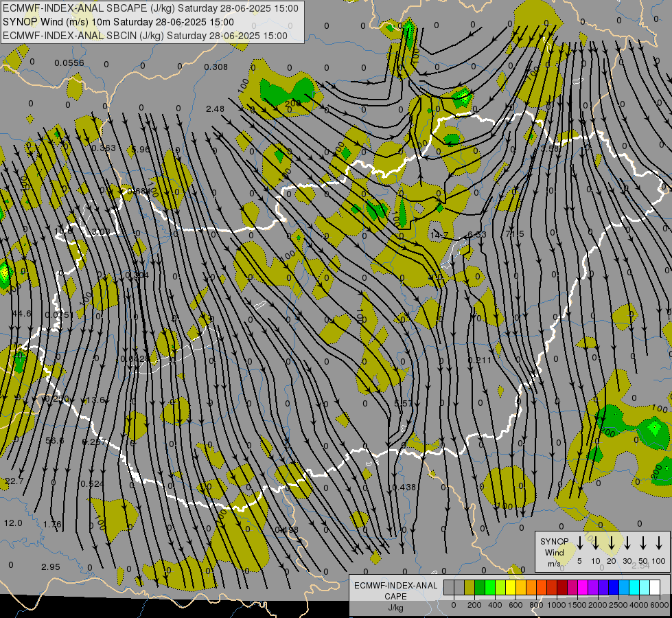Click the 2.48 value on the map
This screenshot has height=618, width=672.
coord(215,109)
